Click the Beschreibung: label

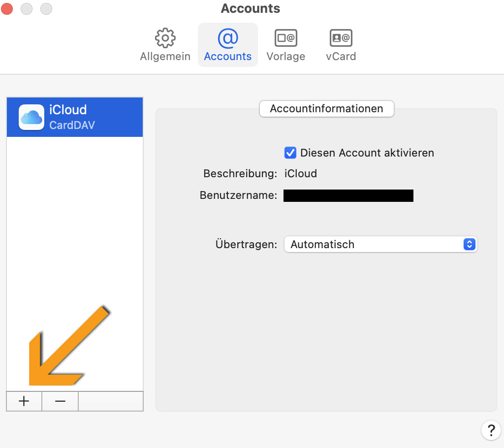240,174
